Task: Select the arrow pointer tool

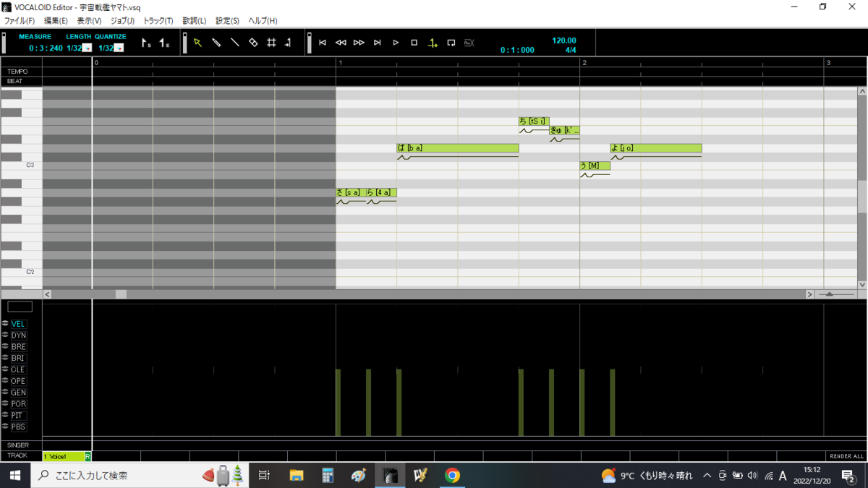Action: click(x=197, y=43)
